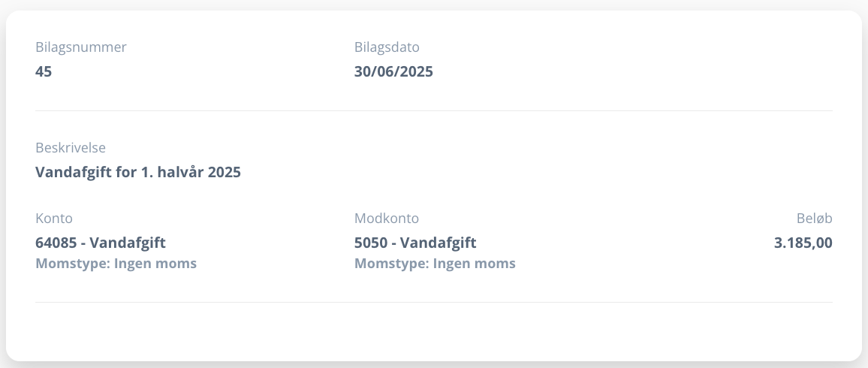The width and height of the screenshot is (868, 368).
Task: Select the date 30/06/2025
Action: [393, 72]
